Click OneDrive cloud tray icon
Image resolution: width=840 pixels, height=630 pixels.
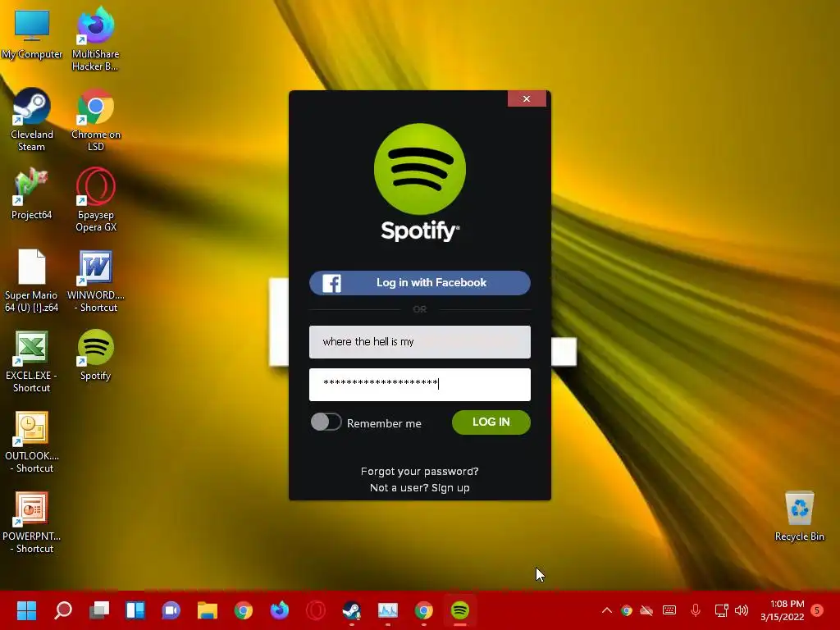pyautogui.click(x=646, y=610)
